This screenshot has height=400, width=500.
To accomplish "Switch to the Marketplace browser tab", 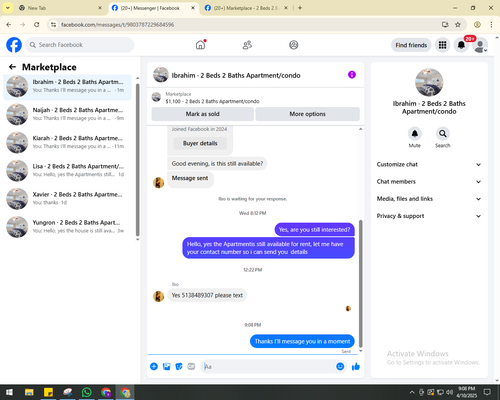I will tap(246, 8).
